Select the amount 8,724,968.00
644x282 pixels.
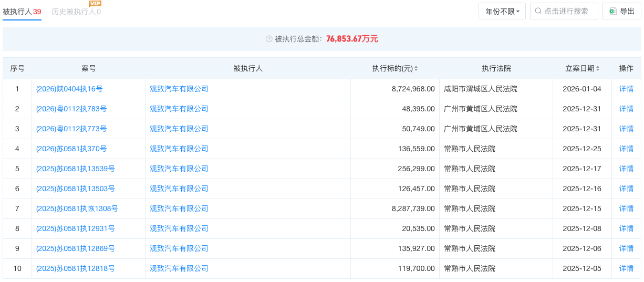[413, 89]
